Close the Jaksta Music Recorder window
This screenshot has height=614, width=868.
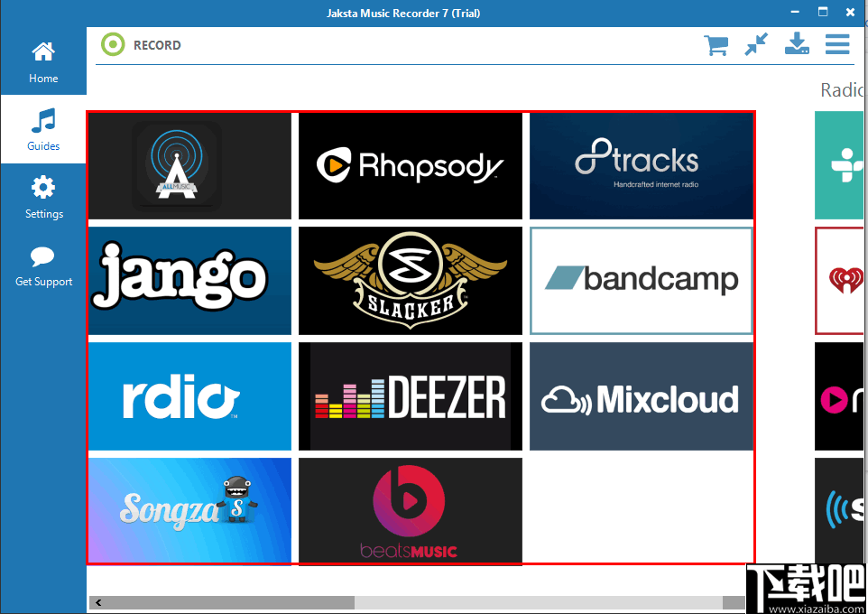pos(850,13)
